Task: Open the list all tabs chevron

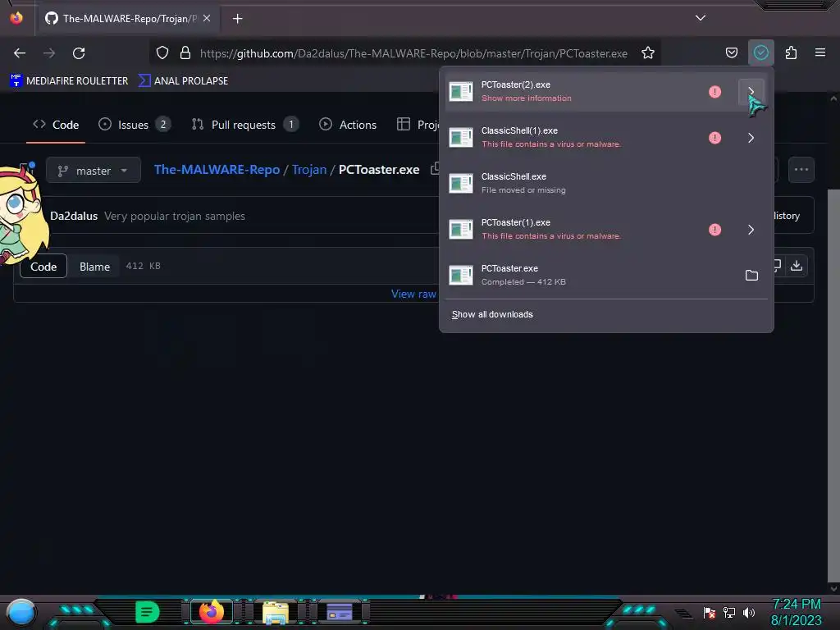Action: tap(701, 18)
